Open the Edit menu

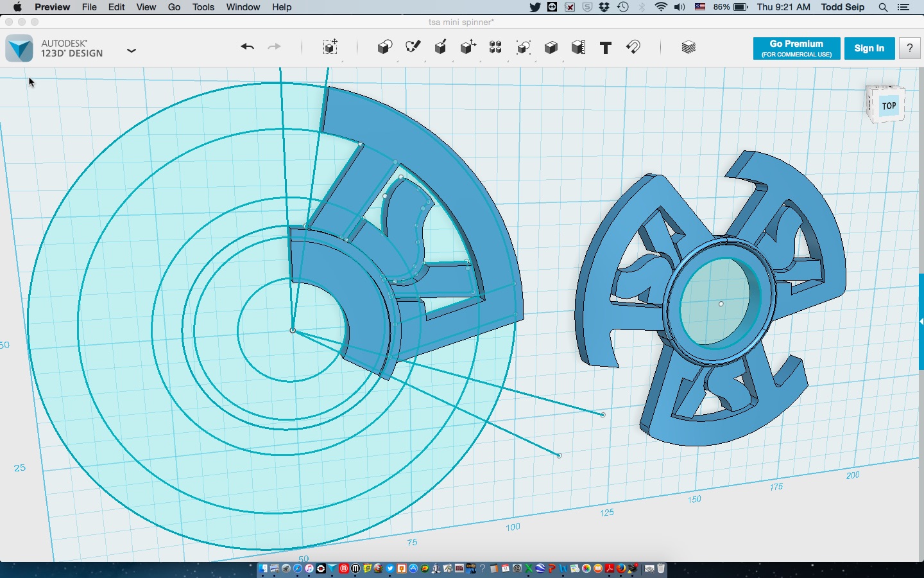click(116, 7)
